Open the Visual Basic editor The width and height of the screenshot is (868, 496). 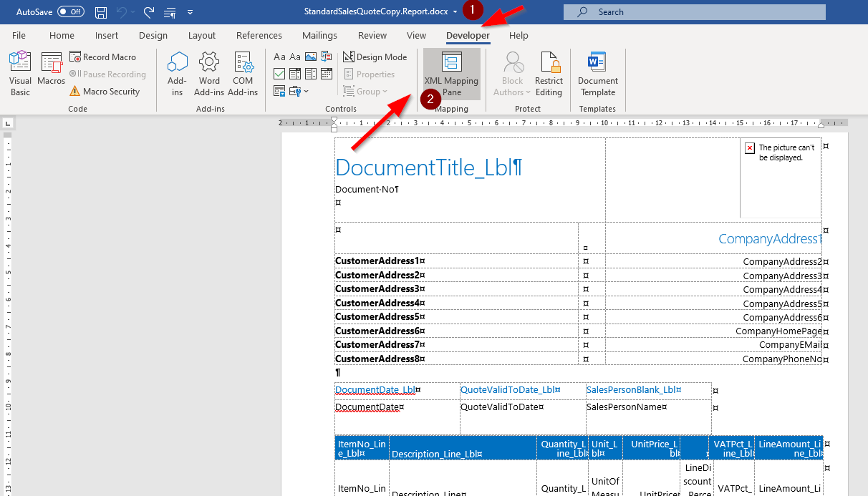click(19, 69)
